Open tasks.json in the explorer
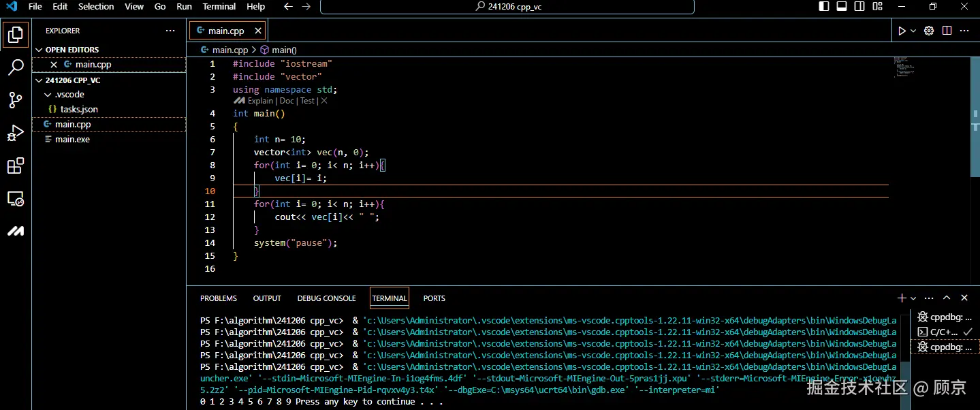The width and height of the screenshot is (980, 410). tap(109, 110)
